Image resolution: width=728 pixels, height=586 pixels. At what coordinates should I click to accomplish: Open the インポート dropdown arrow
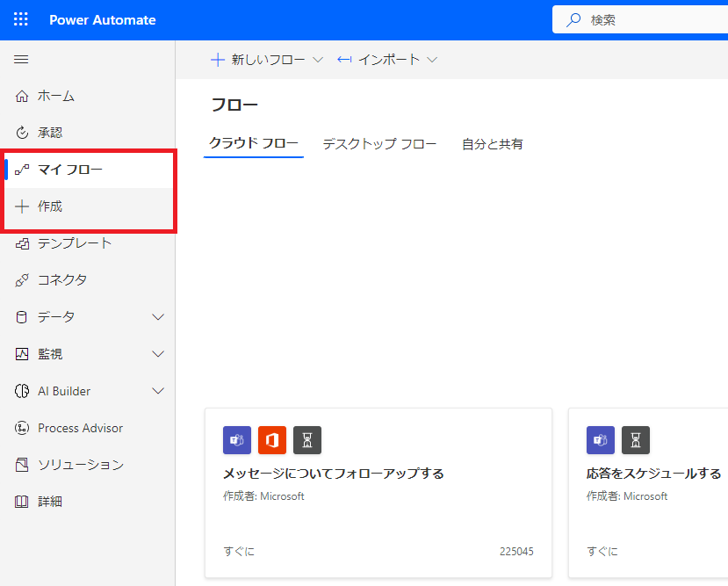click(432, 60)
